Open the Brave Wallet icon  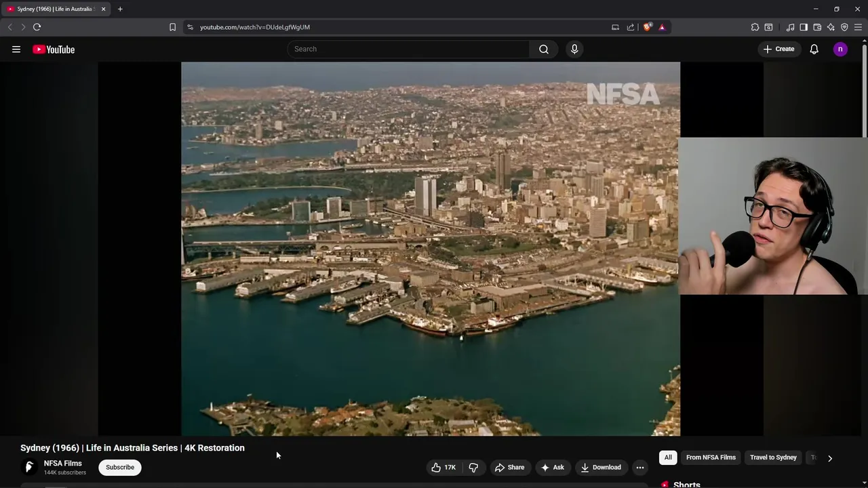(x=817, y=27)
